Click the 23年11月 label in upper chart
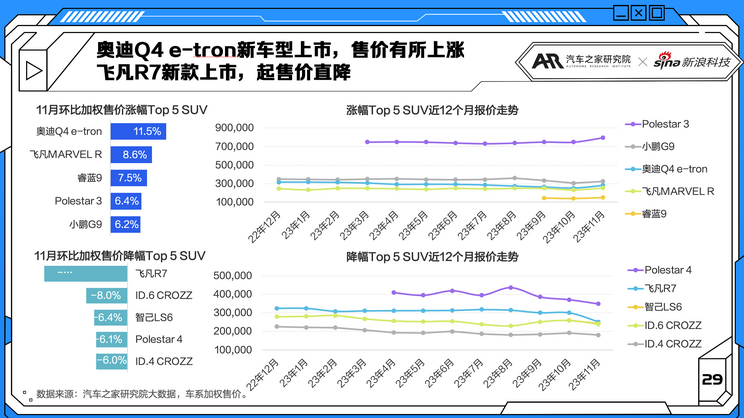 (x=589, y=227)
